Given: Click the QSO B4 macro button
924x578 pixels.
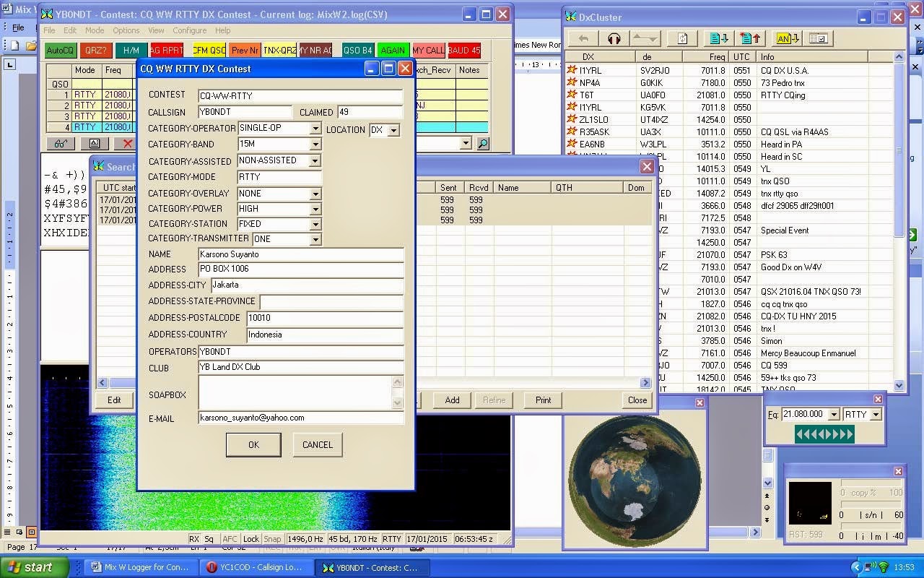Looking at the screenshot, I should point(358,51).
